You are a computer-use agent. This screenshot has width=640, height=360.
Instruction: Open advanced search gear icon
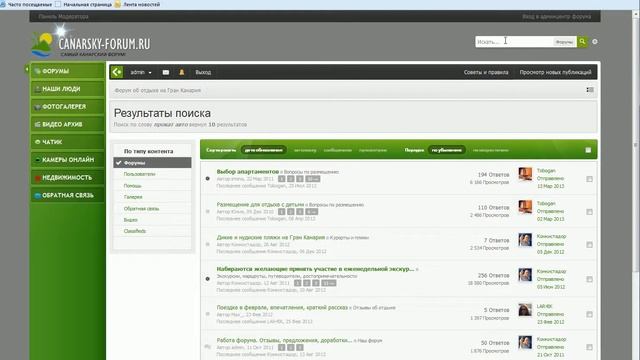pyautogui.click(x=595, y=42)
